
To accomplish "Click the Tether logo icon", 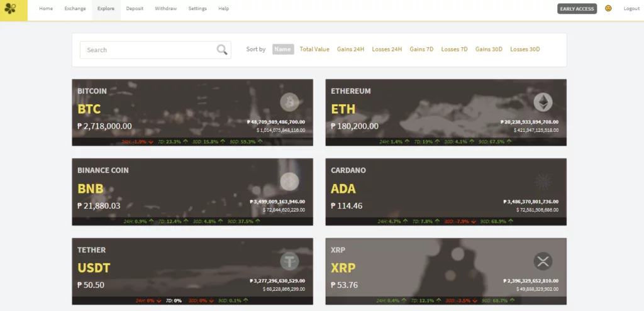I will pyautogui.click(x=289, y=261).
